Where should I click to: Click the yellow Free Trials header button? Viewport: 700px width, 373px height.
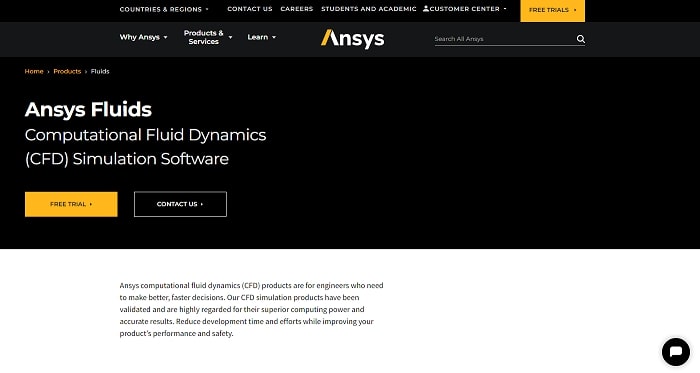click(x=552, y=10)
